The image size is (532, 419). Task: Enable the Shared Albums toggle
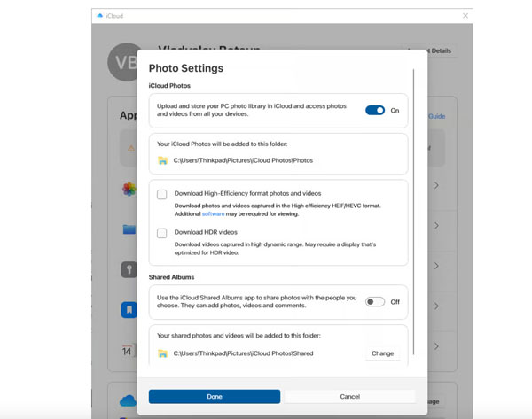click(x=375, y=302)
